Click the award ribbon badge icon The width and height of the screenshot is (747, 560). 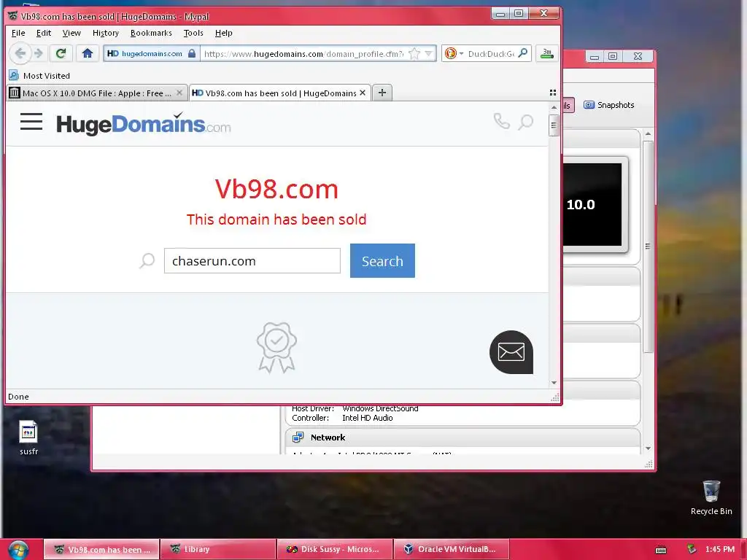[x=276, y=347]
